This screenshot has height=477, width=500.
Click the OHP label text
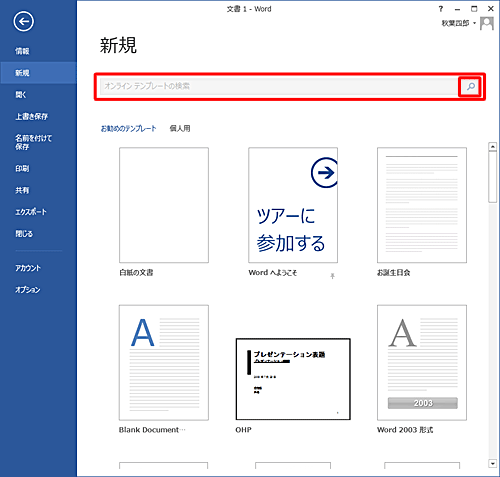(243, 430)
